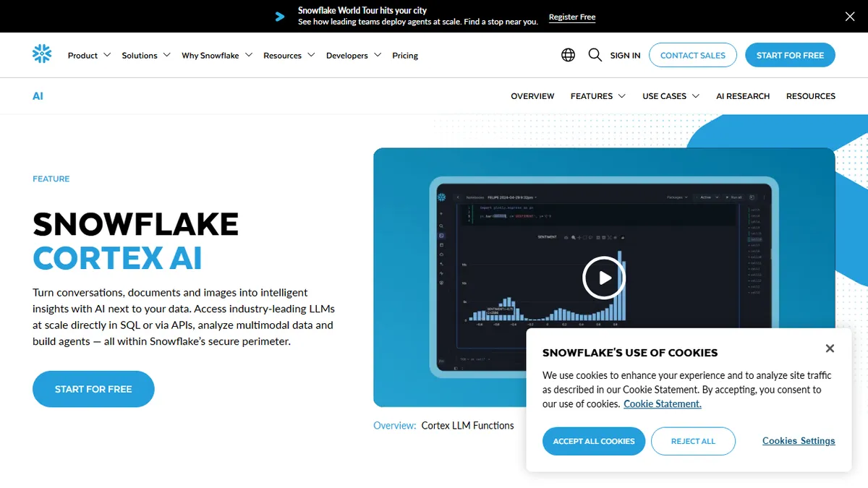This screenshot has height=488, width=868.
Task: Expand the Why Snowflake menu
Action: (x=217, y=55)
